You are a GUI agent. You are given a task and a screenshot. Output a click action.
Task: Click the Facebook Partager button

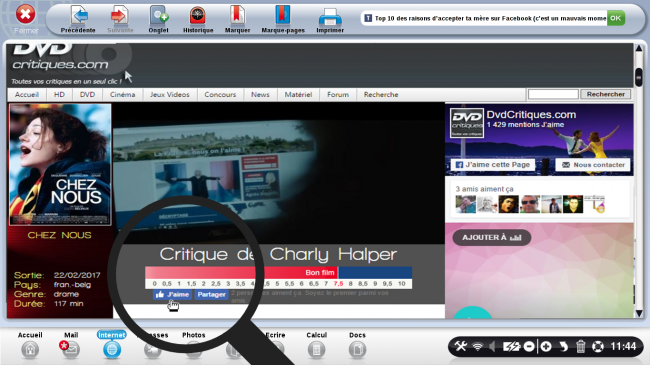[x=211, y=294]
